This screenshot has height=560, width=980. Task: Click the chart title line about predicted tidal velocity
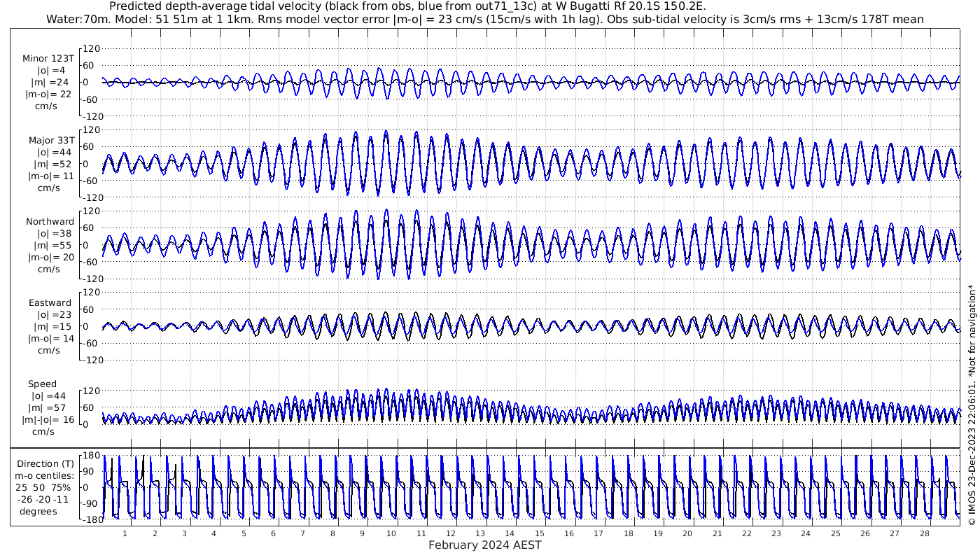[408, 6]
